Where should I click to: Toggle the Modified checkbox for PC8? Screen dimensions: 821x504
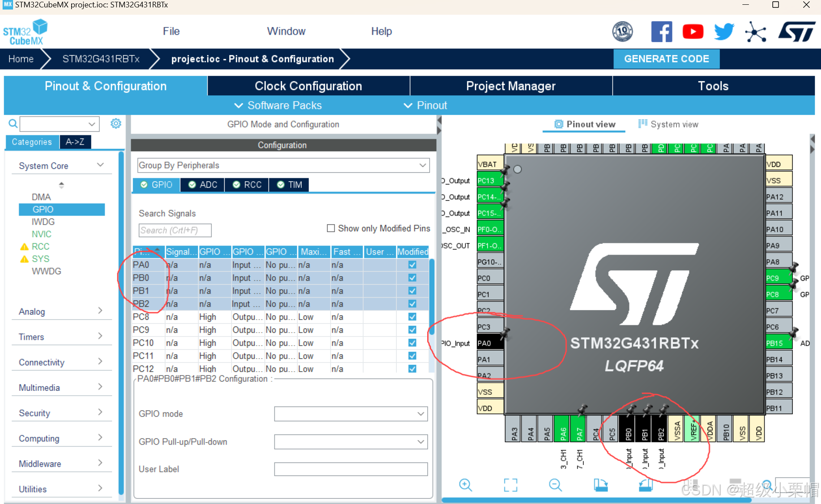pos(412,317)
